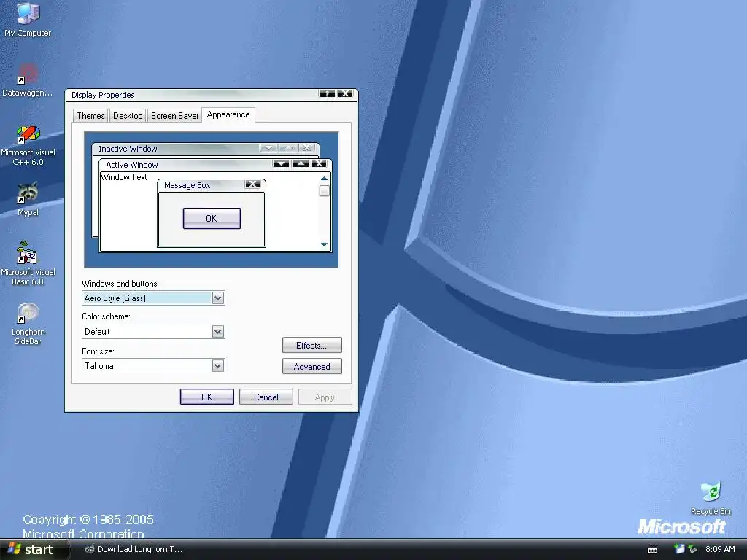
Task: Switch to the Desktop tab
Action: [x=128, y=116]
